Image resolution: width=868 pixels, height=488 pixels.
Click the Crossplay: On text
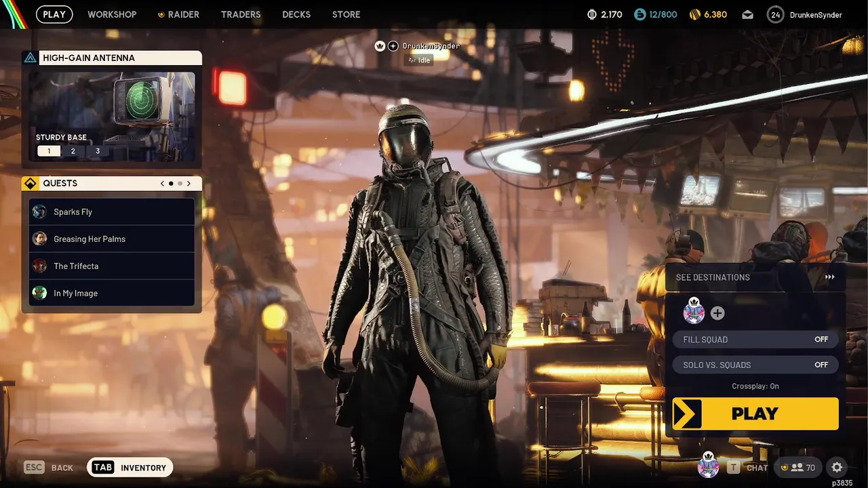click(755, 386)
